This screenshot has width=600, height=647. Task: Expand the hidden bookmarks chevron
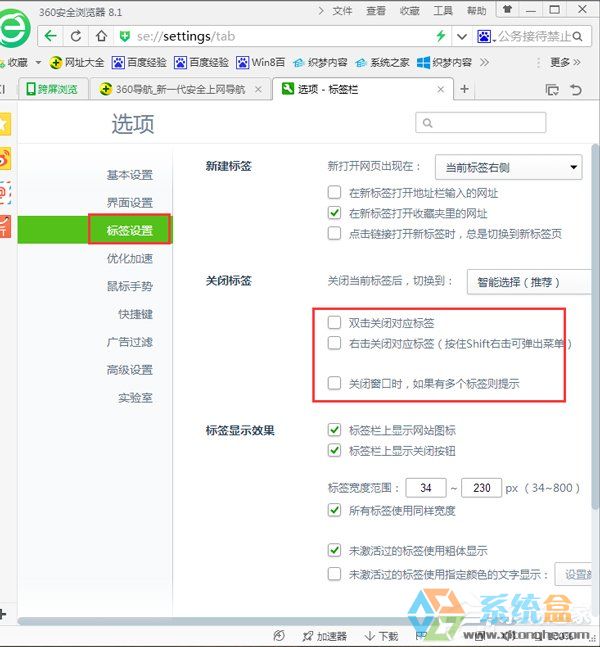click(x=484, y=63)
